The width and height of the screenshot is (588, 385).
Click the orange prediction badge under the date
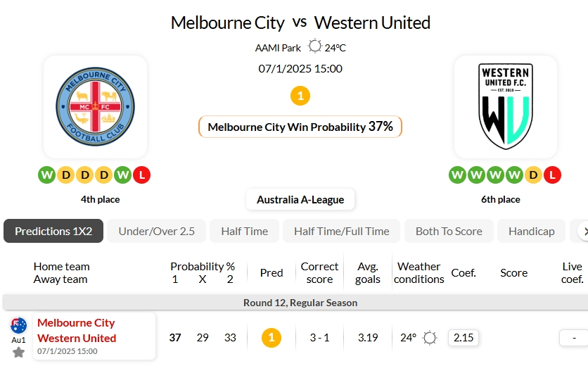[300, 96]
